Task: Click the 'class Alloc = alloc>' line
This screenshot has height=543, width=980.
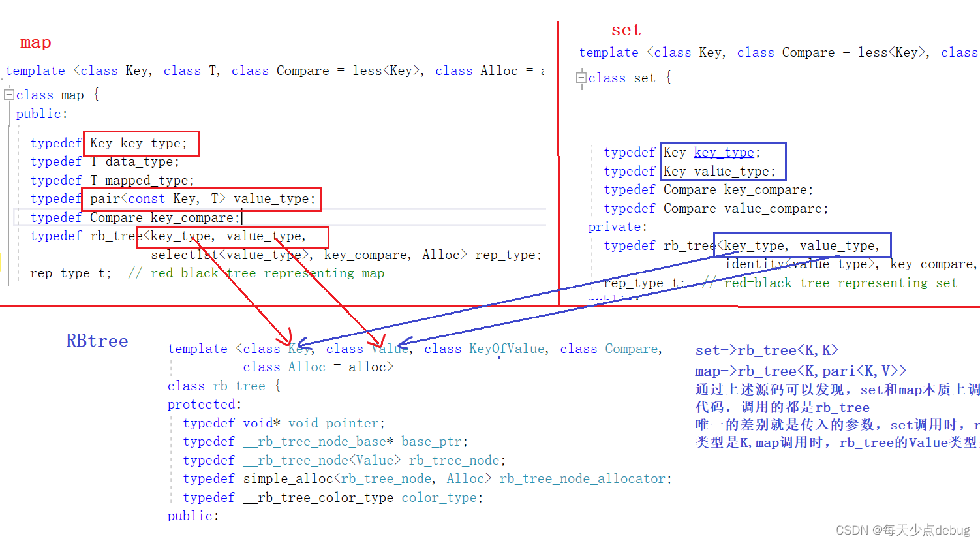Action: point(318,367)
